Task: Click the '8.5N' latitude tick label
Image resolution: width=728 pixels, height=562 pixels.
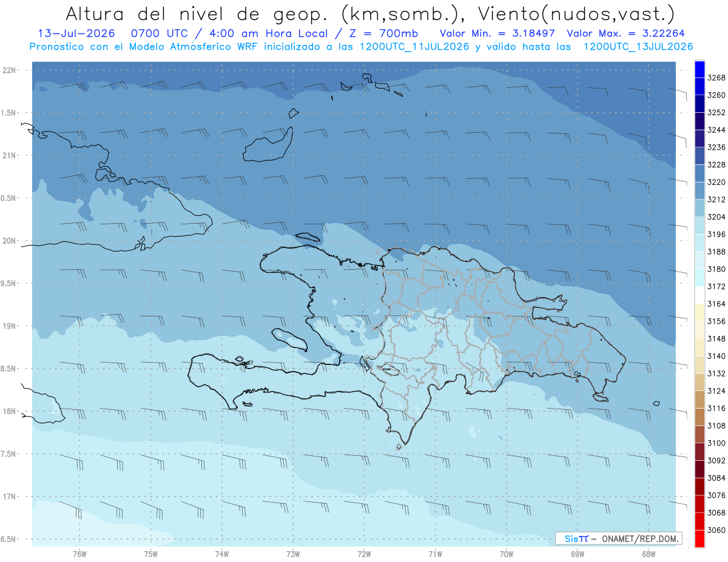Action: [x=9, y=369]
